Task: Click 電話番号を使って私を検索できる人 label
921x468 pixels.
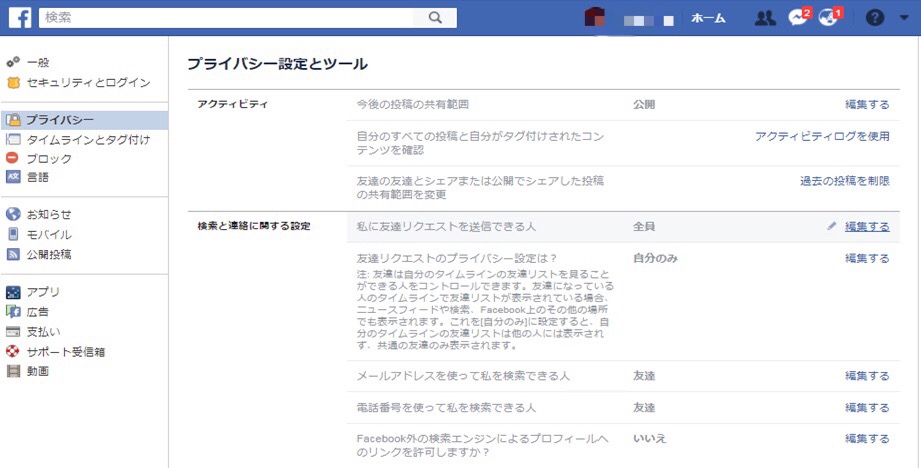Action: [x=446, y=408]
